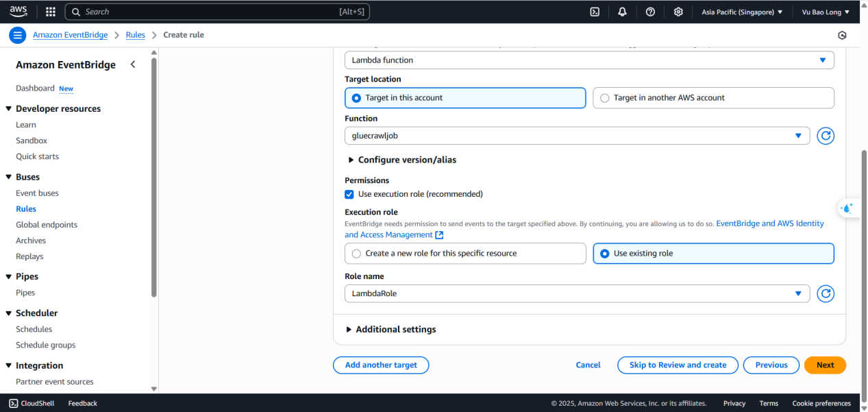This screenshot has height=412, width=868.
Task: Go to Dashboard in the sidebar
Action: tap(35, 88)
